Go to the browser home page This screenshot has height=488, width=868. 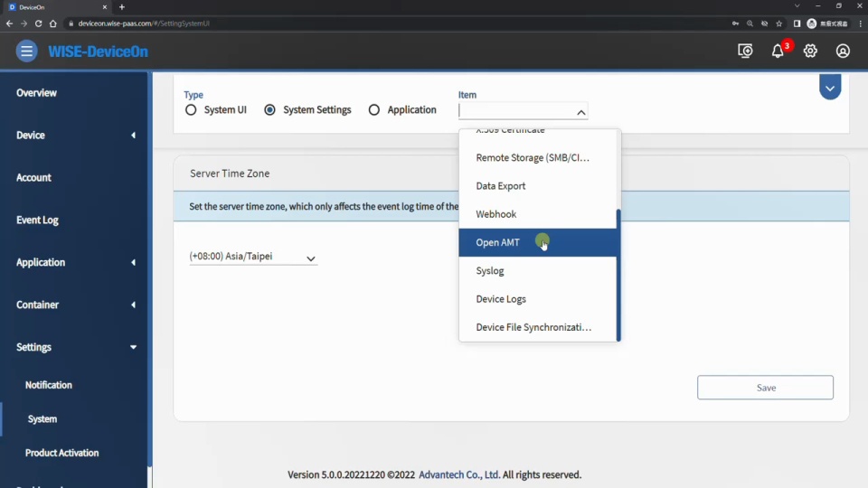tap(53, 23)
